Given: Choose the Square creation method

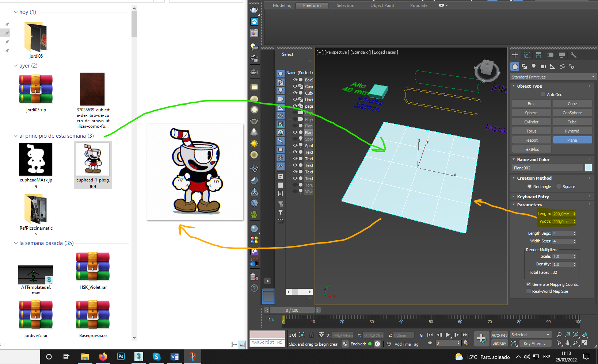Looking at the screenshot, I should point(559,187).
